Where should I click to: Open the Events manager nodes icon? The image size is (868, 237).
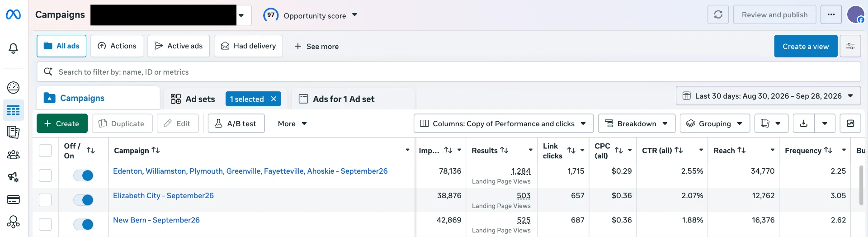[13, 222]
